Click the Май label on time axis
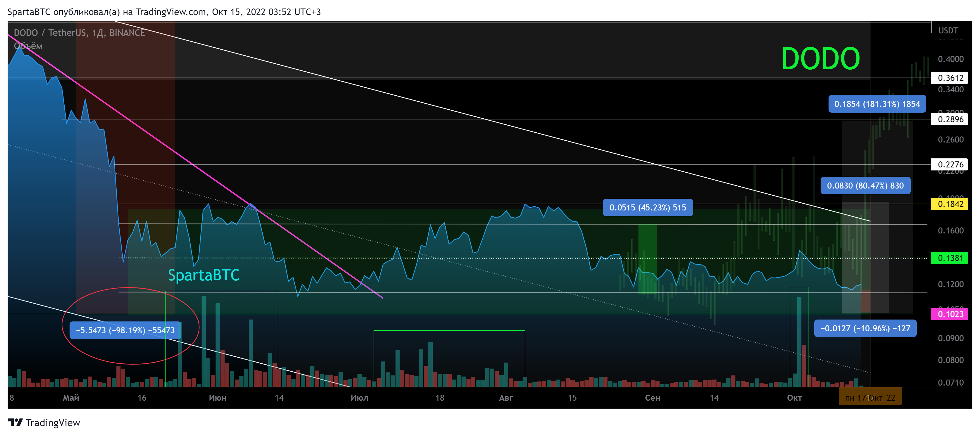980x436 pixels. coord(71,398)
